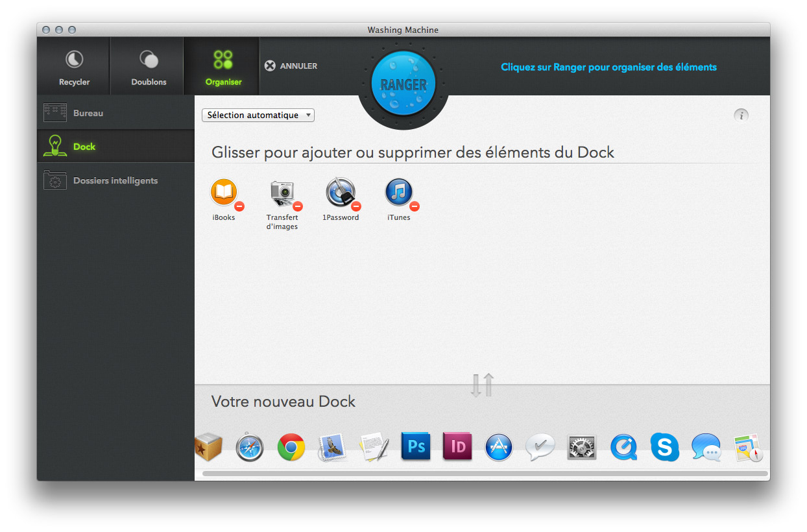Screen dimensions: 807x532
Task: Click red minus badge on Transfert d'images
Action: pyautogui.click(x=298, y=206)
